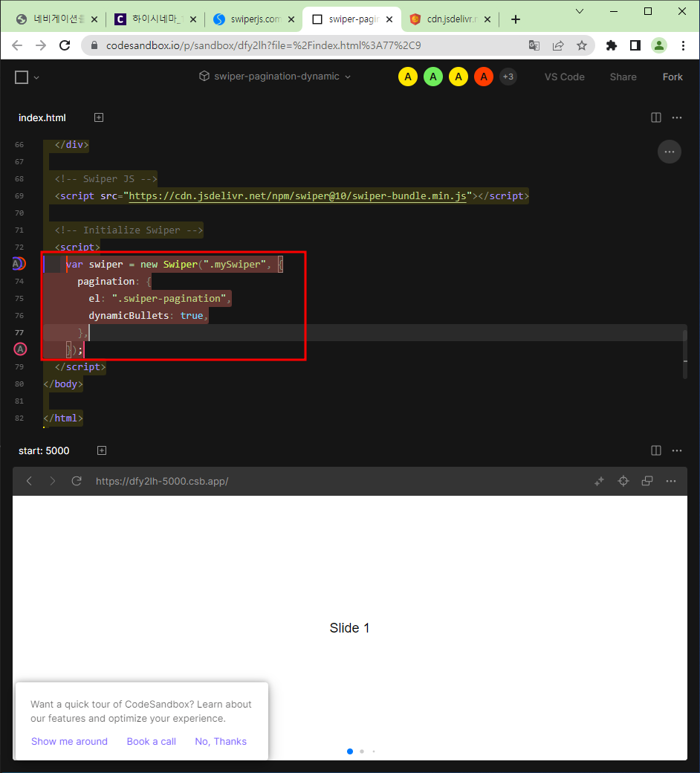The width and height of the screenshot is (700, 773).
Task: Reload the Chrome page
Action: point(65,46)
